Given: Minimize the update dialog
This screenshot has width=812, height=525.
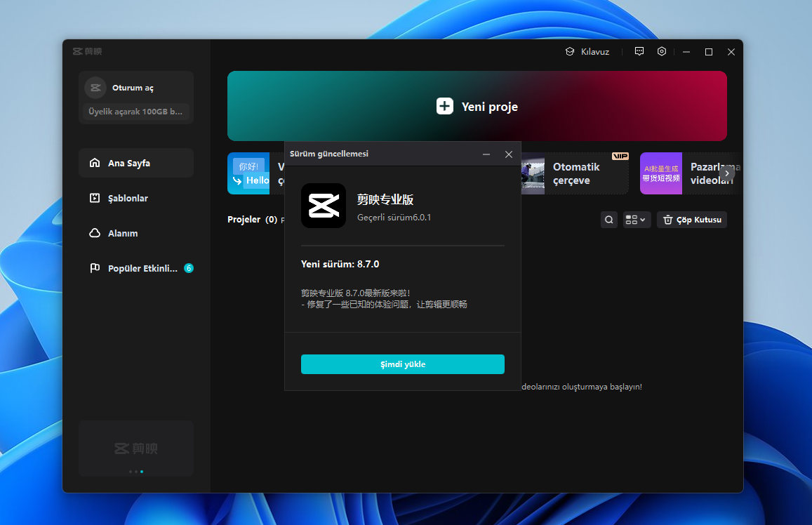Looking at the screenshot, I should [486, 154].
